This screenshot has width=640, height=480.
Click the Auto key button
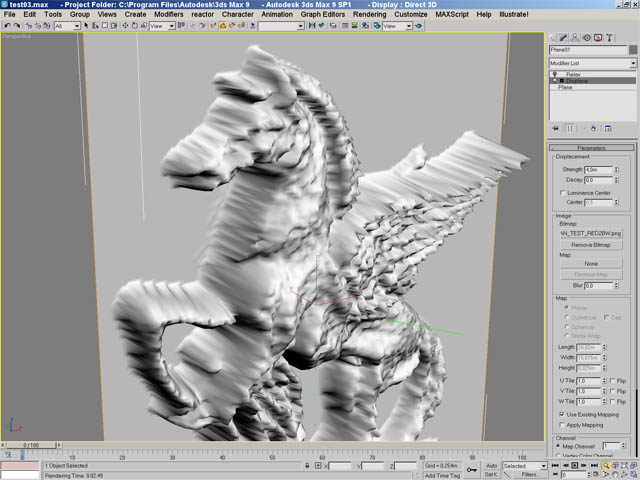click(x=491, y=466)
